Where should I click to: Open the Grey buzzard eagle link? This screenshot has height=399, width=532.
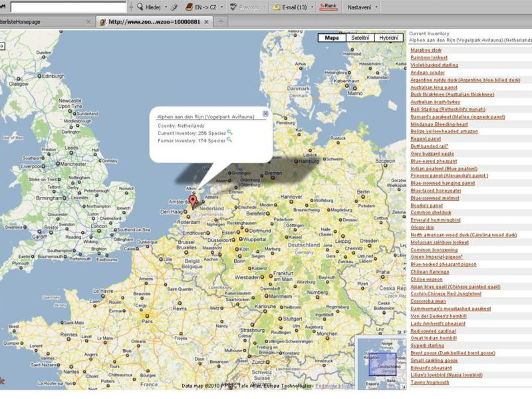click(x=432, y=154)
